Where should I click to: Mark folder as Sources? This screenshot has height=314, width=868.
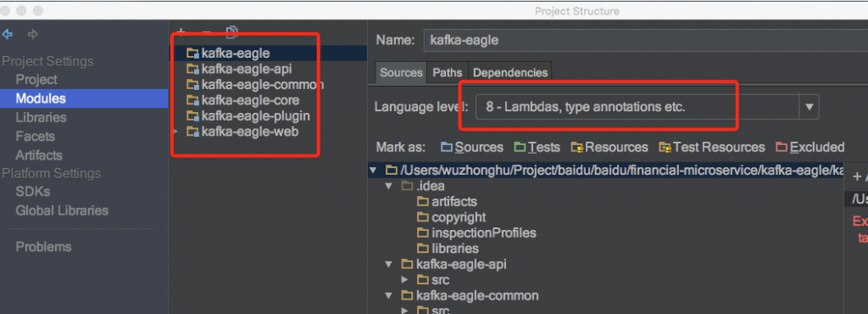point(471,148)
